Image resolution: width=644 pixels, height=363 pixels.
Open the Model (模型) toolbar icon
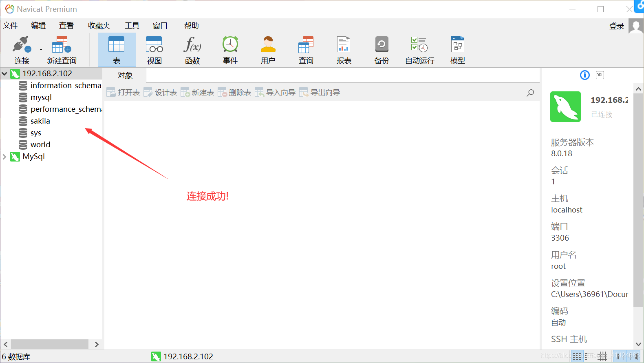[x=457, y=44]
